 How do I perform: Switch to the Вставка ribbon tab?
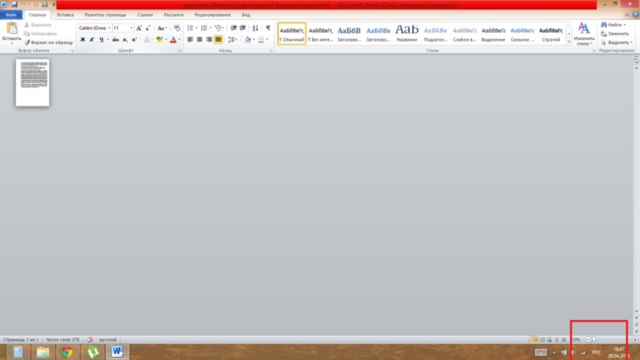(65, 15)
